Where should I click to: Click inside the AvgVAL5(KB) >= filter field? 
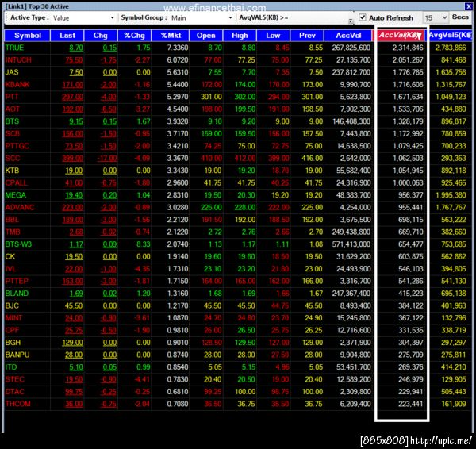pos(317,18)
